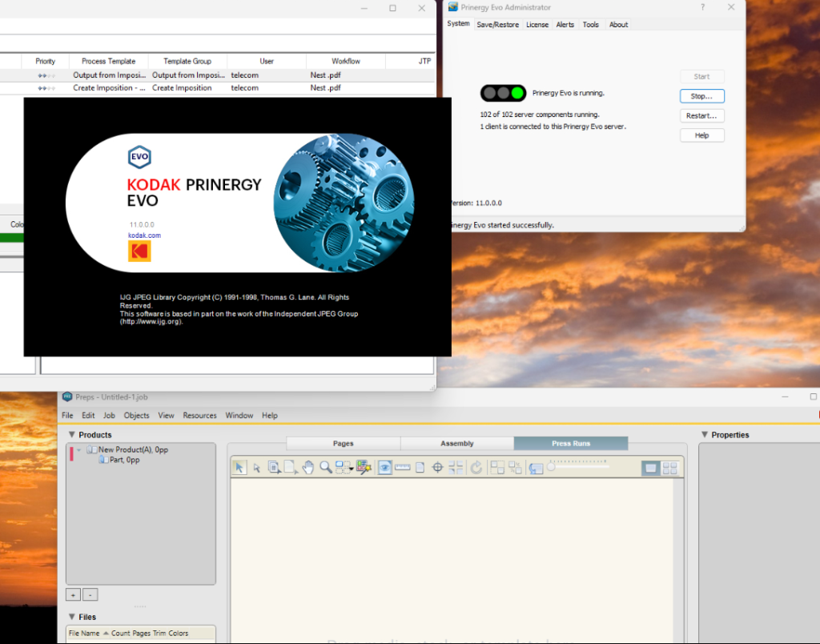Viewport: 820px width, 644px height.
Task: Switch to grid multi-view toggle
Action: point(669,469)
